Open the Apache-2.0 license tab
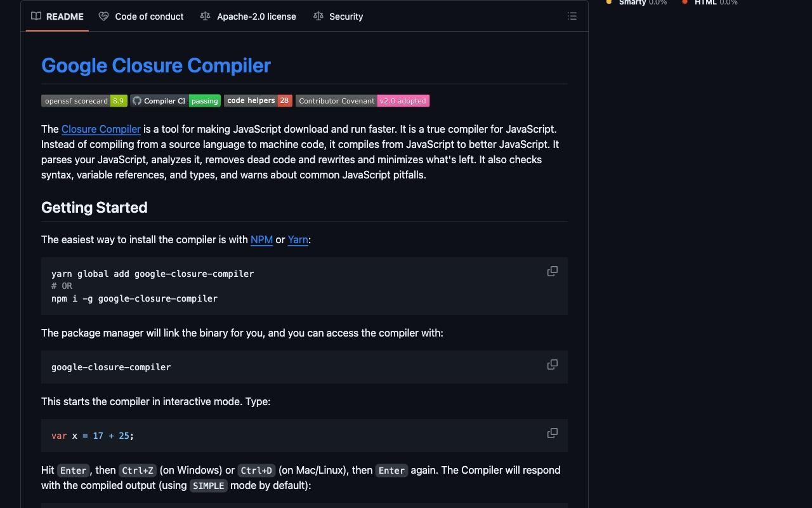The width and height of the screenshot is (812, 508). (248, 17)
